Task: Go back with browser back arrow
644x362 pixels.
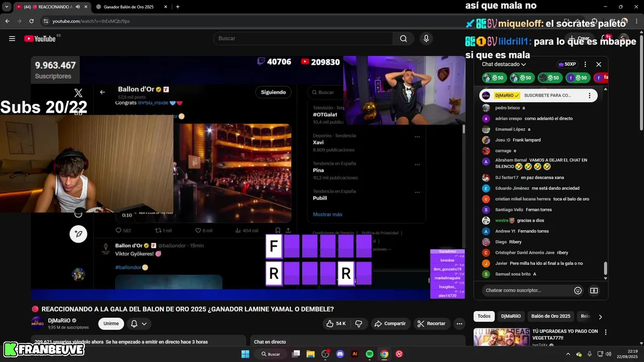Action: coord(7,21)
